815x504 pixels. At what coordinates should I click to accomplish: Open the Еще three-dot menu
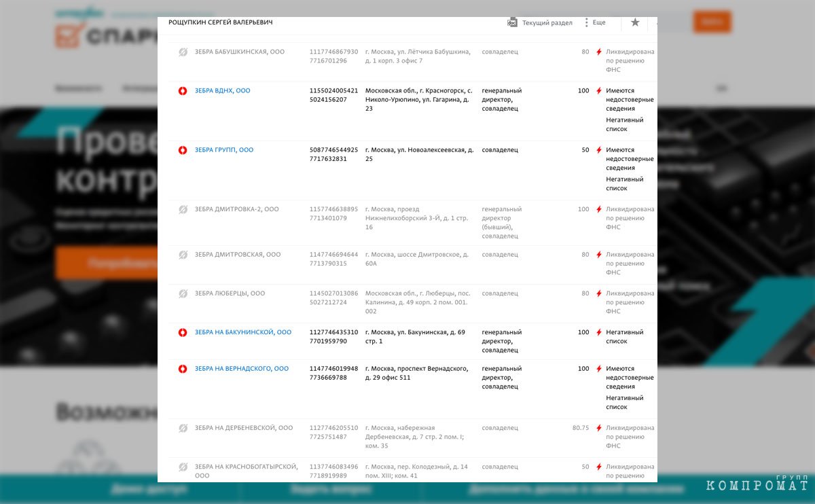tap(595, 22)
